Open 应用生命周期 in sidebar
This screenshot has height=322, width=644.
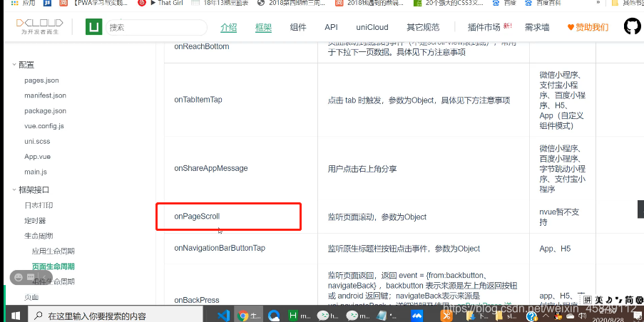coord(53,251)
